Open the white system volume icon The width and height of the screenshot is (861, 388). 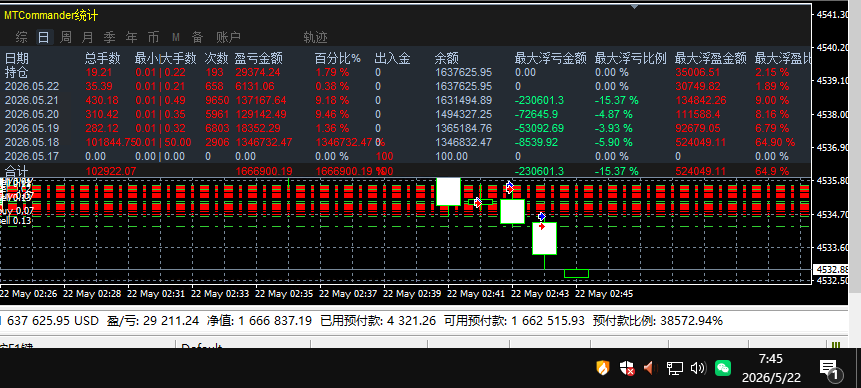click(x=698, y=368)
